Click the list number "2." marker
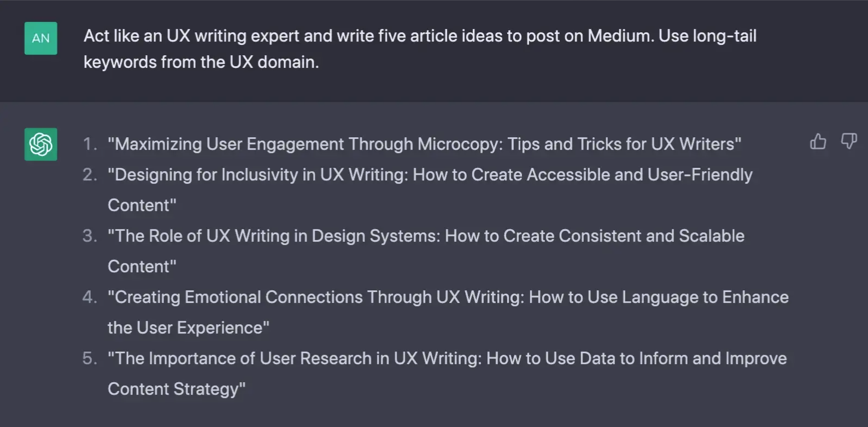Image resolution: width=868 pixels, height=427 pixels. [x=90, y=175]
